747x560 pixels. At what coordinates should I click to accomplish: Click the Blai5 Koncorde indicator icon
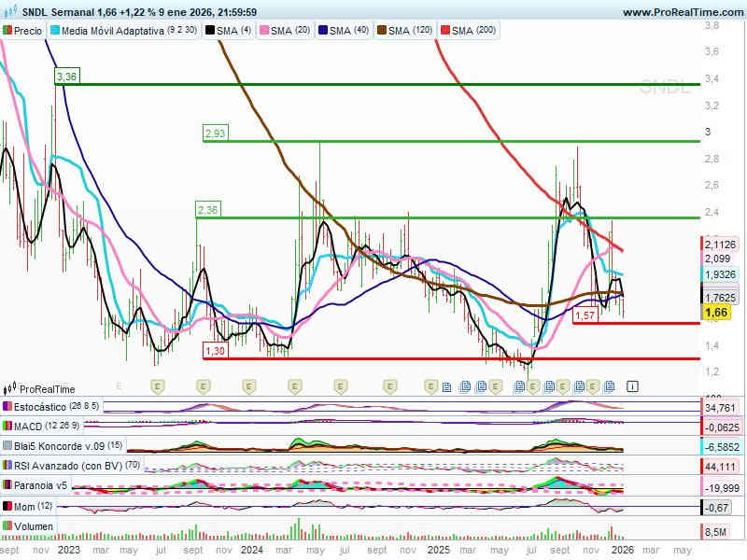click(x=8, y=446)
